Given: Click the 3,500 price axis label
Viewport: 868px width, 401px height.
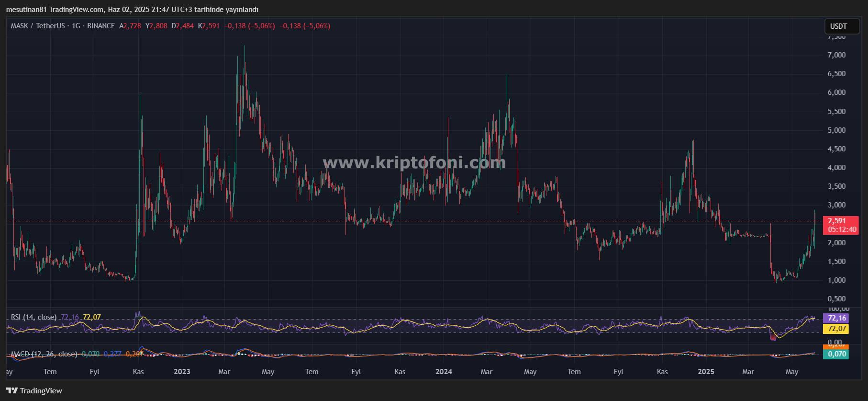Looking at the screenshot, I should click(836, 186).
